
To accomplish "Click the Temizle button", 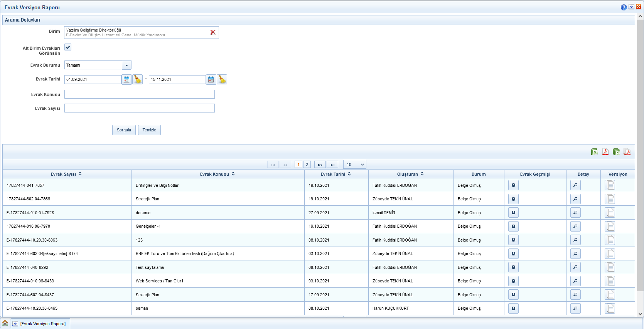I will click(x=149, y=130).
